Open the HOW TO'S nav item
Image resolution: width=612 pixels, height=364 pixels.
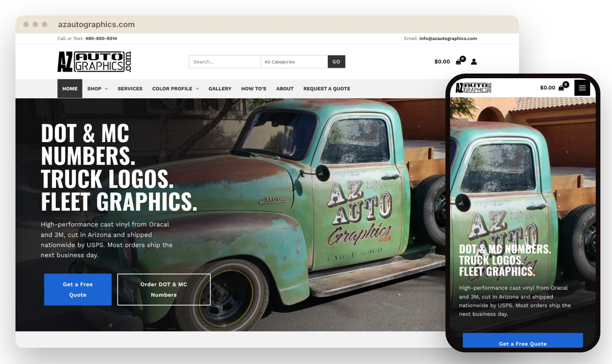point(254,89)
